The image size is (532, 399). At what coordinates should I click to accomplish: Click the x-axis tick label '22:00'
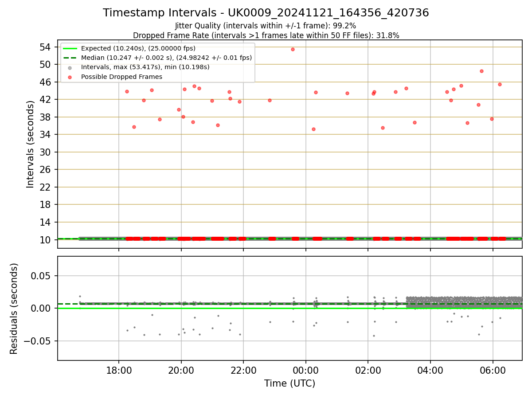pyautogui.click(x=243, y=371)
